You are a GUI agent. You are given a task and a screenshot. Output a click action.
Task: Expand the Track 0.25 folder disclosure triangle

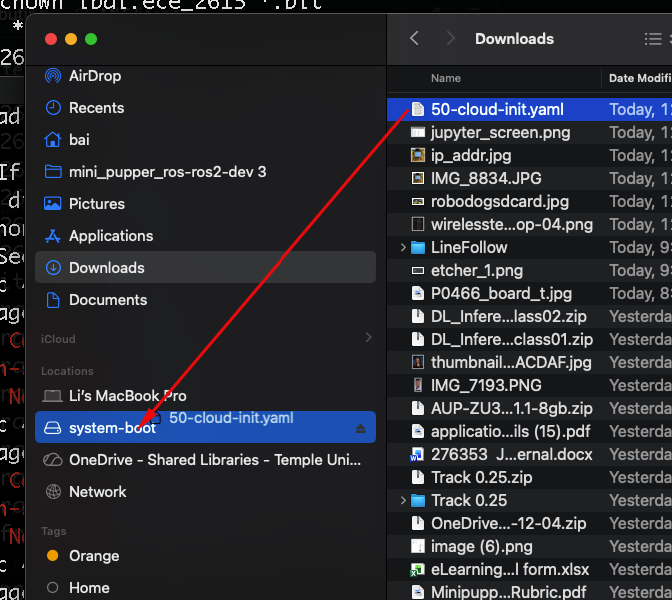[x=404, y=500]
